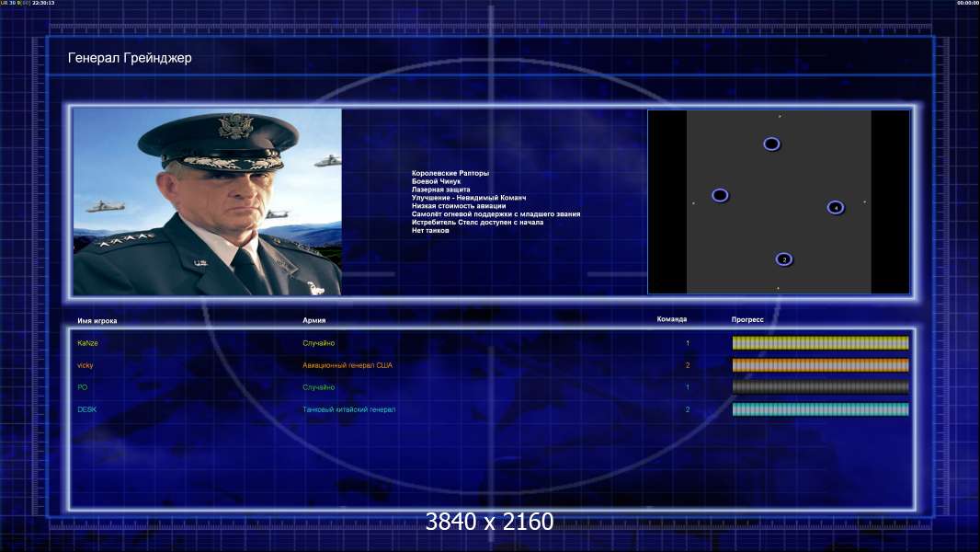Click the DESK cyan progress bar
This screenshot has height=552, width=980.
820,409
